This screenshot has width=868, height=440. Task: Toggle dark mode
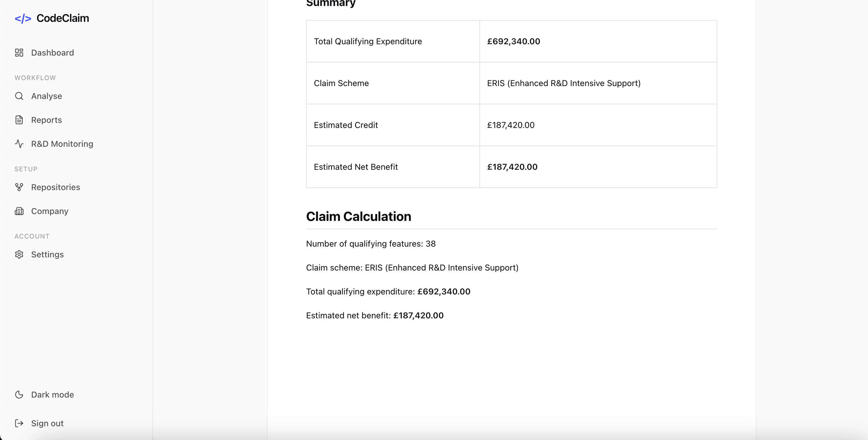point(52,394)
